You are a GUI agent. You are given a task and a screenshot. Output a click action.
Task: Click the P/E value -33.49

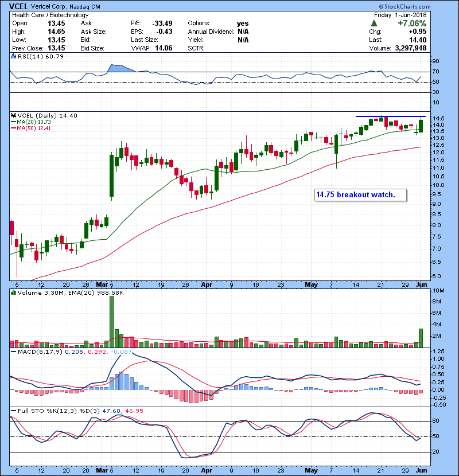(162, 24)
